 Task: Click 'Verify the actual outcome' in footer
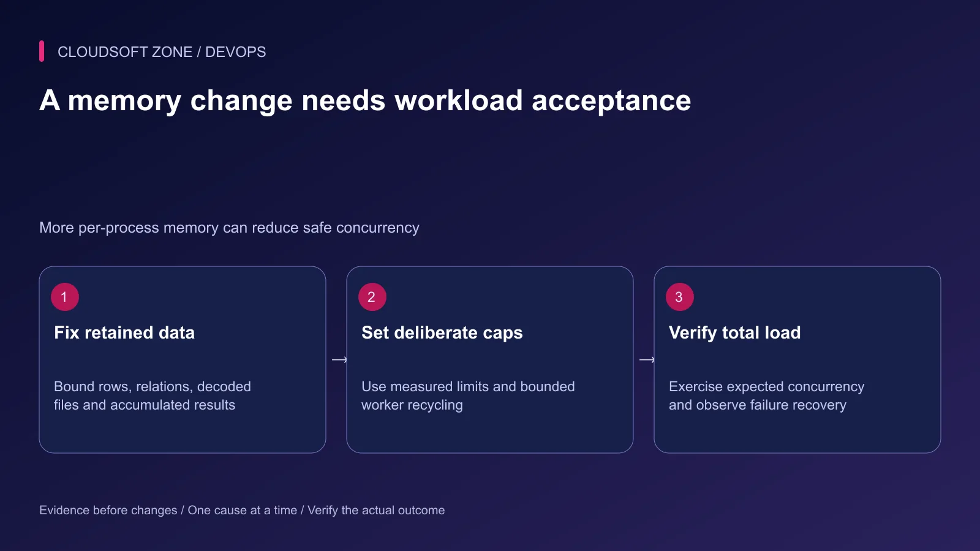376,510
